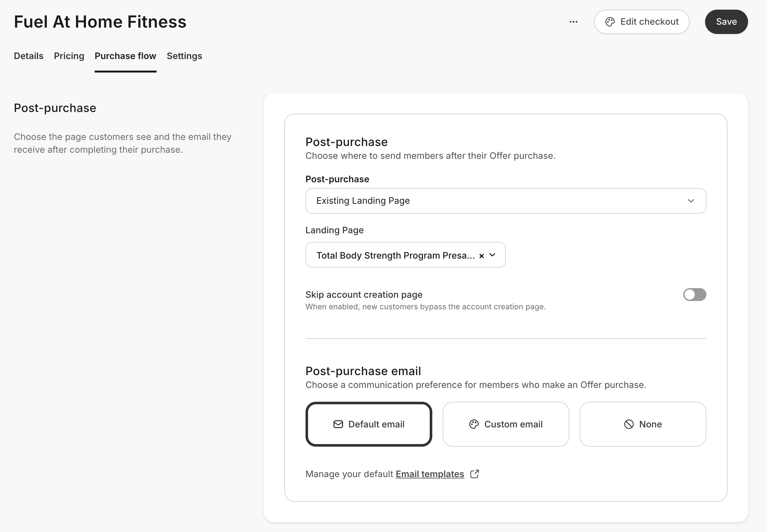
Task: Click the Skip account creation page label
Action: (364, 295)
